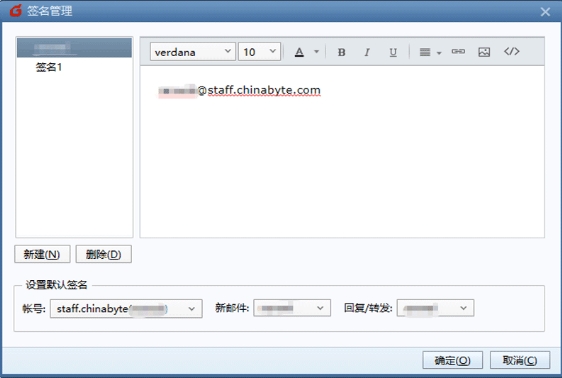562x378 pixels.
Task: Open the 新邮件 signature dropdown
Action: pos(292,308)
